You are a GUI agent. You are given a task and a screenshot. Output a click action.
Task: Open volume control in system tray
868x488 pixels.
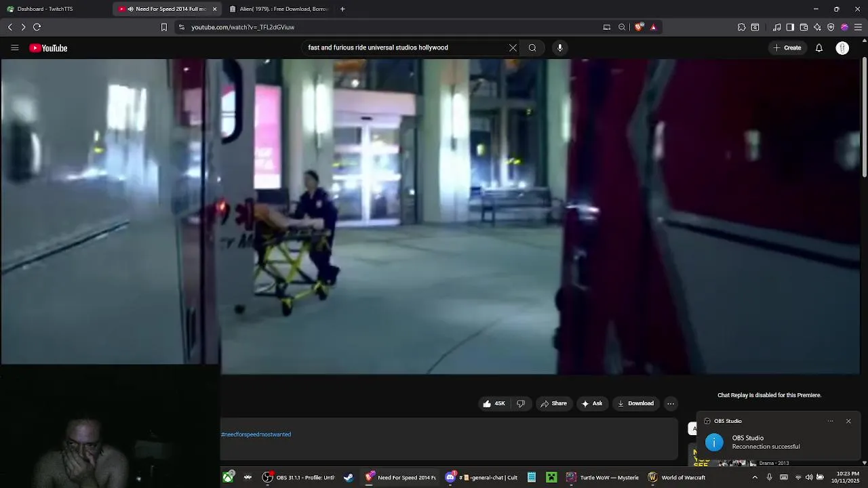coord(809,477)
